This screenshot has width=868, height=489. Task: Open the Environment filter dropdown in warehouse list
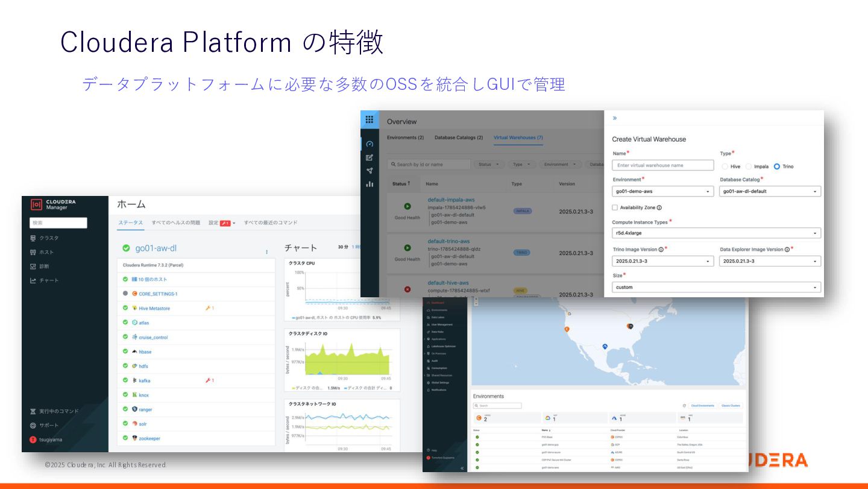point(560,164)
